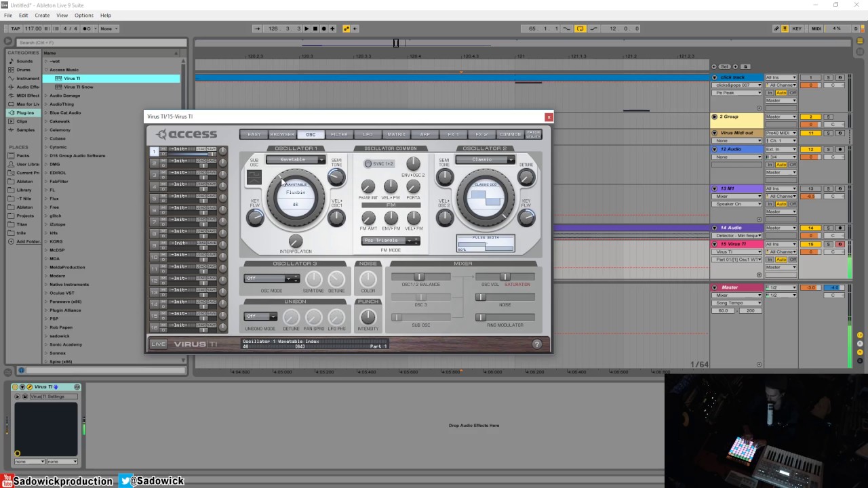This screenshot has width=868, height=488.
Task: Switch to the MATRIX tab in Virus TI
Action: click(x=396, y=134)
